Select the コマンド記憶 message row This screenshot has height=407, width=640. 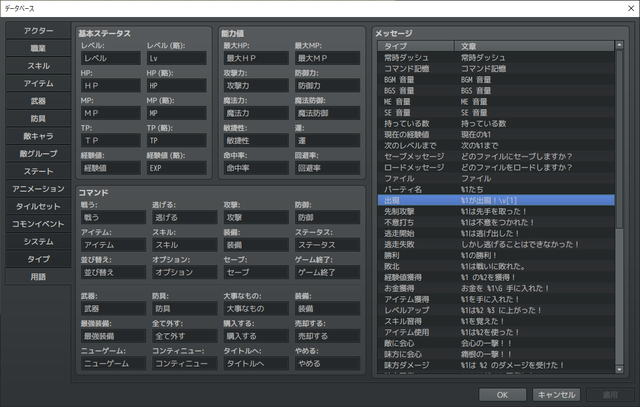496,69
